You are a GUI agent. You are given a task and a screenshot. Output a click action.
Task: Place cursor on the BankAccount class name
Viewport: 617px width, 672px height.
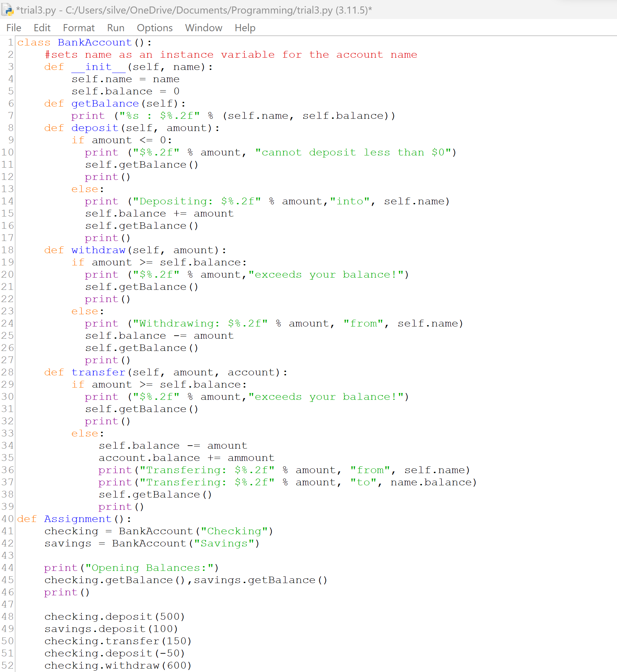(x=94, y=42)
